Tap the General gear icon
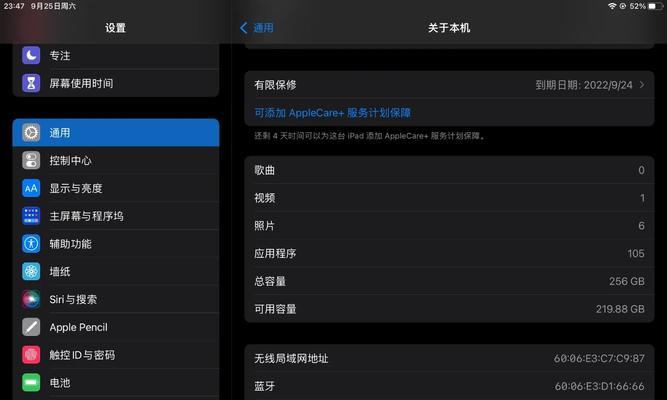The width and height of the screenshot is (667, 400). coord(31,133)
